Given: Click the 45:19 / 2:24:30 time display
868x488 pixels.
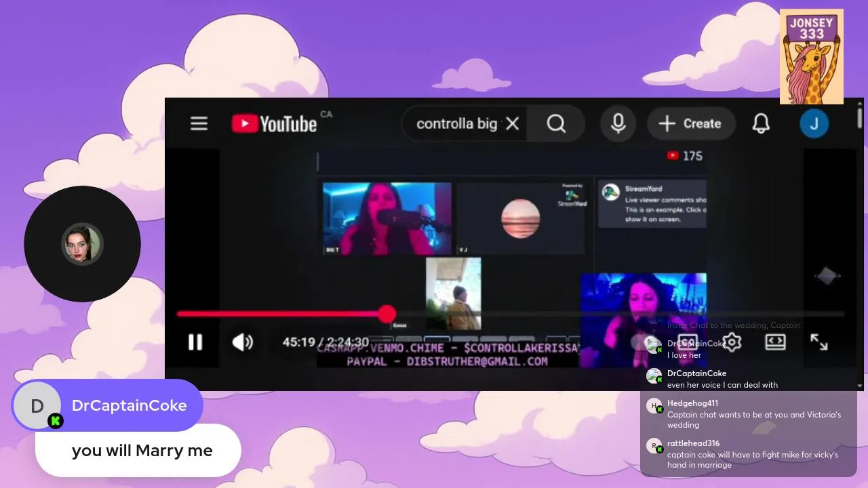Looking at the screenshot, I should point(325,342).
